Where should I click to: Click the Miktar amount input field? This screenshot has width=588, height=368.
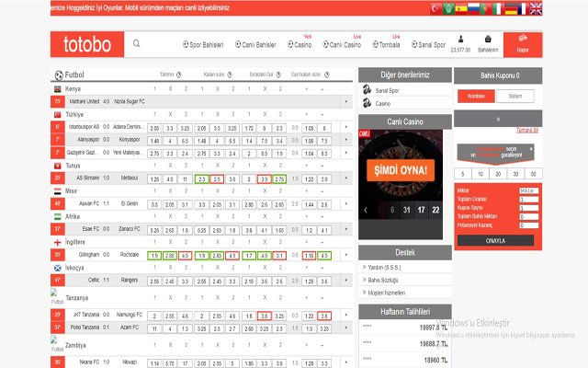pos(527,190)
